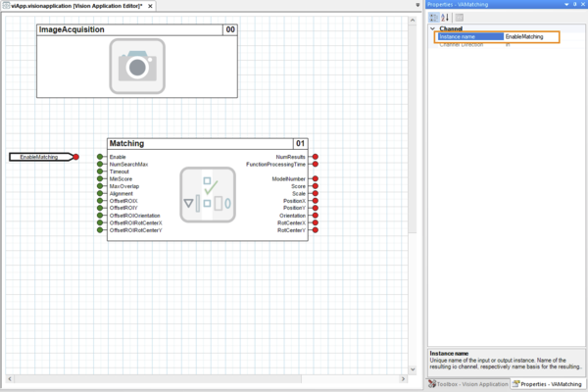
Task: Collapse the Channel category in Properties
Action: pos(433,28)
